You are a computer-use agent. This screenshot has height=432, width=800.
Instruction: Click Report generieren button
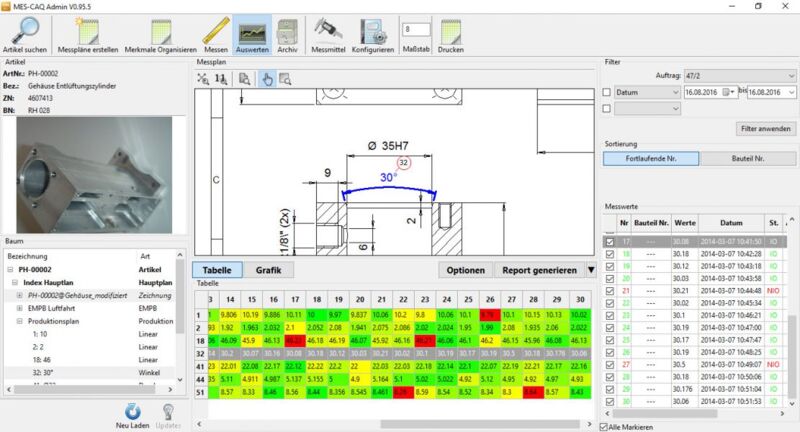point(539,270)
